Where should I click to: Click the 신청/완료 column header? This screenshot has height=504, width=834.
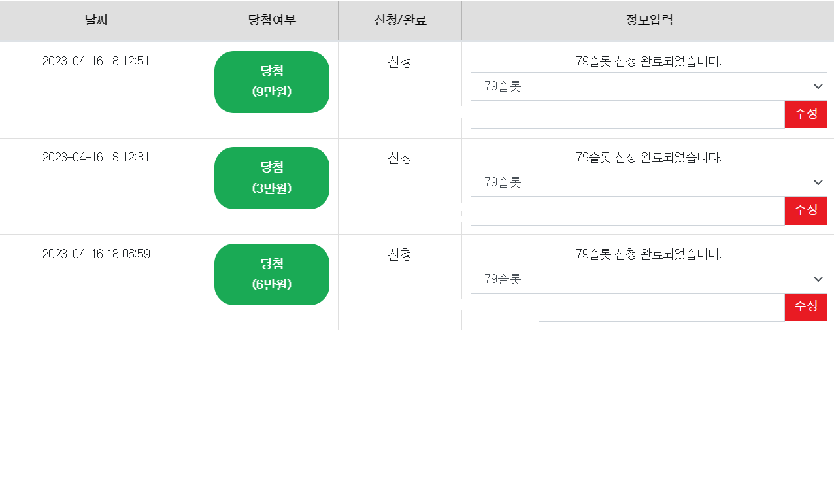pos(400,20)
